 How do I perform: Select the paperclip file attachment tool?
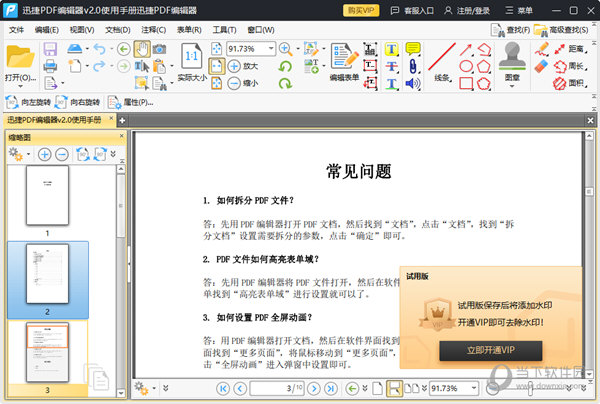click(x=413, y=66)
